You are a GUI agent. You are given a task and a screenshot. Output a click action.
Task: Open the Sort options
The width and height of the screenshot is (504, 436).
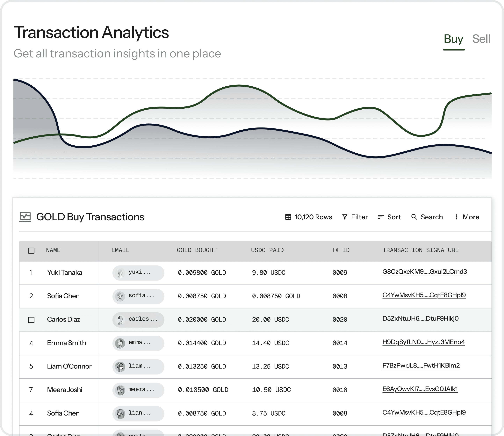(x=394, y=217)
